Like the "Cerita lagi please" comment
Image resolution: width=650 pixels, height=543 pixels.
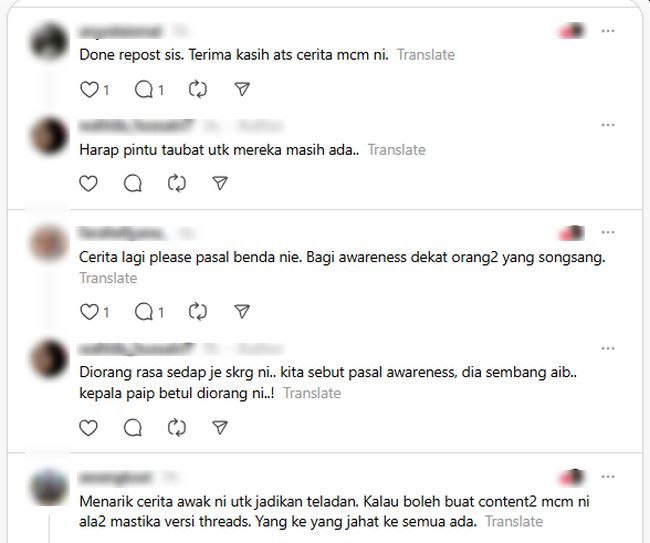pyautogui.click(x=89, y=312)
